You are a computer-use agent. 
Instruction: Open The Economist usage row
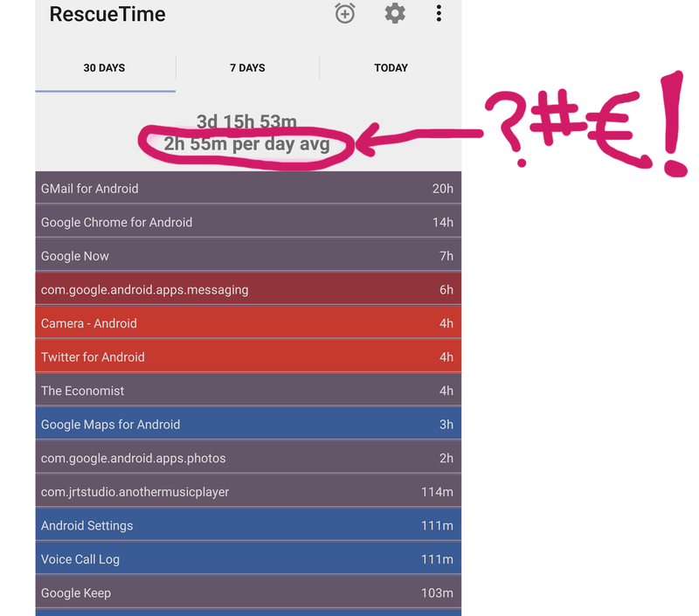247,391
